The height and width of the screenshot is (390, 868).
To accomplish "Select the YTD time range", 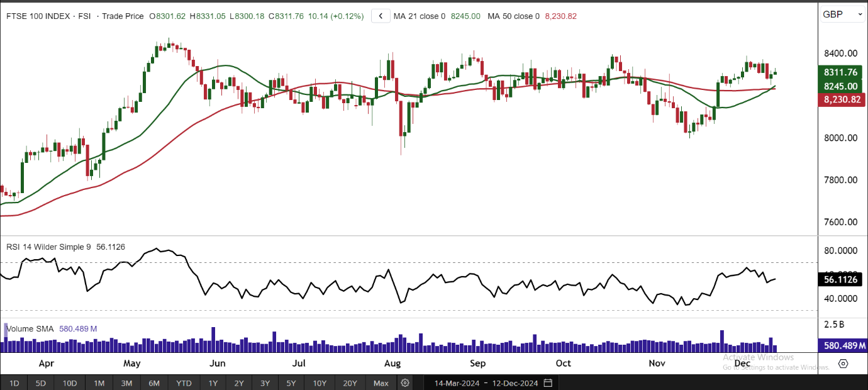I will point(184,383).
